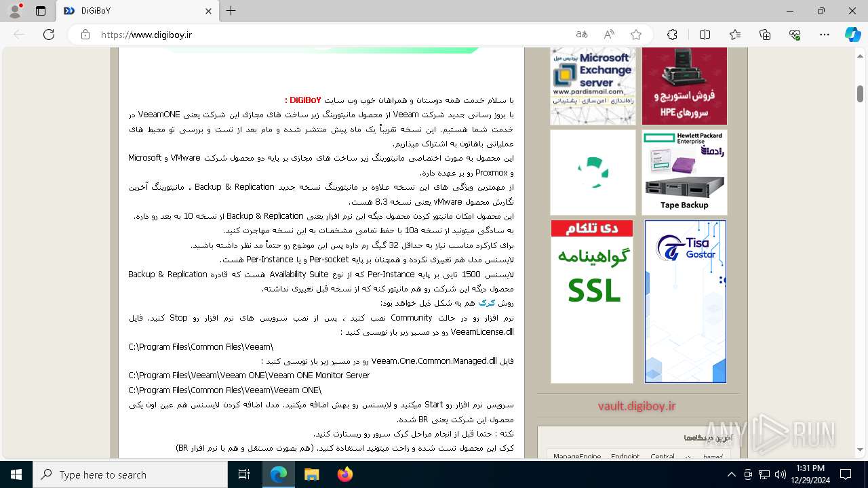This screenshot has height=488, width=868.
Task: Open settings and more menu
Action: click(x=825, y=35)
